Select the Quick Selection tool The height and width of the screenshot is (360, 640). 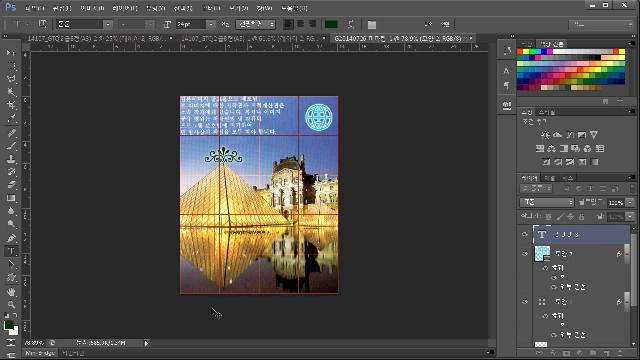tap(11, 92)
